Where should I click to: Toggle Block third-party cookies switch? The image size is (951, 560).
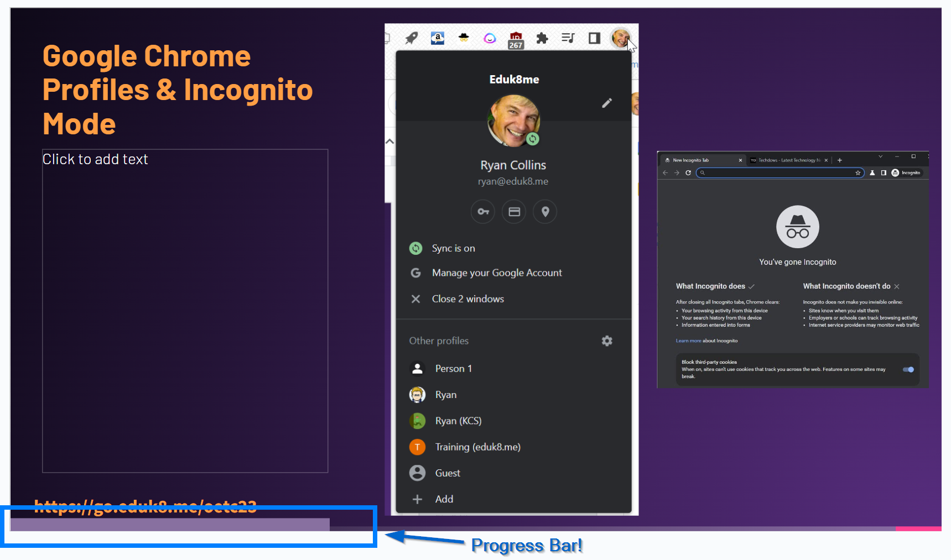coord(908,369)
